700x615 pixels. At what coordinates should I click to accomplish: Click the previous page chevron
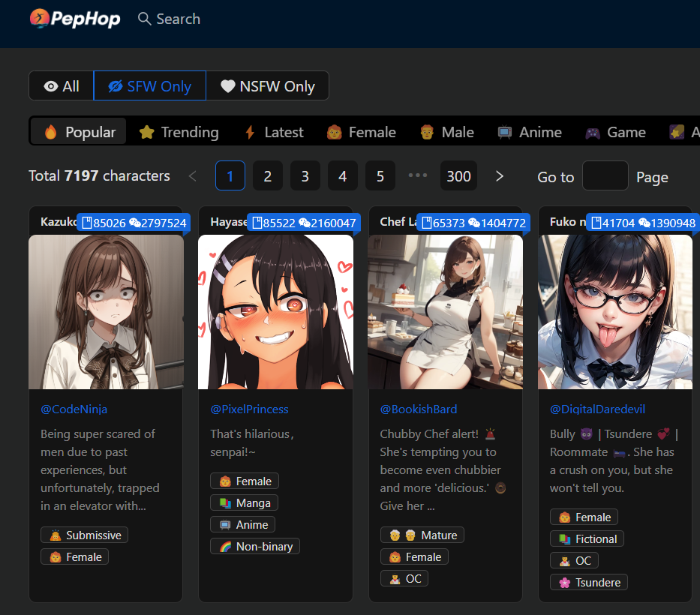(x=193, y=176)
